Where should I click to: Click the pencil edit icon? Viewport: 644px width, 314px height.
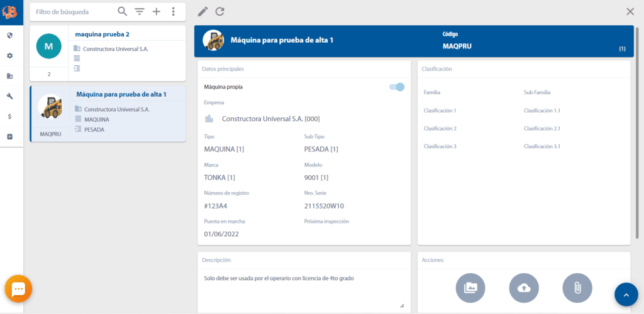click(203, 11)
